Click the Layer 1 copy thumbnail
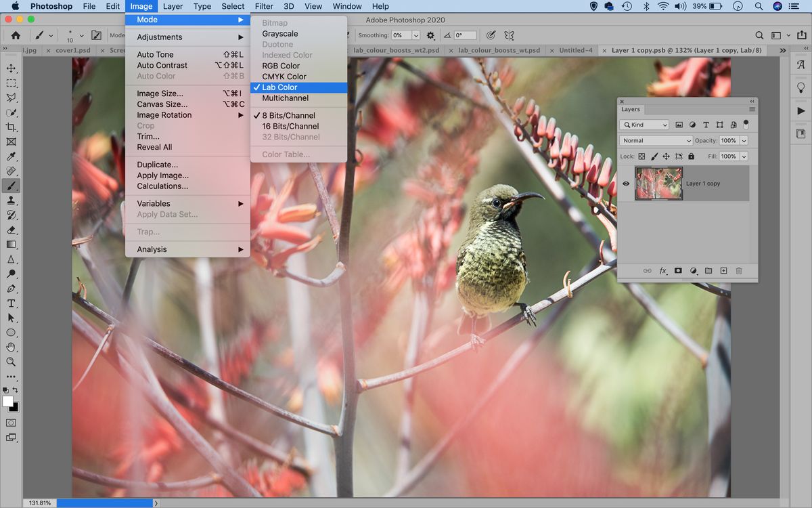This screenshot has height=508, width=812. [x=658, y=183]
